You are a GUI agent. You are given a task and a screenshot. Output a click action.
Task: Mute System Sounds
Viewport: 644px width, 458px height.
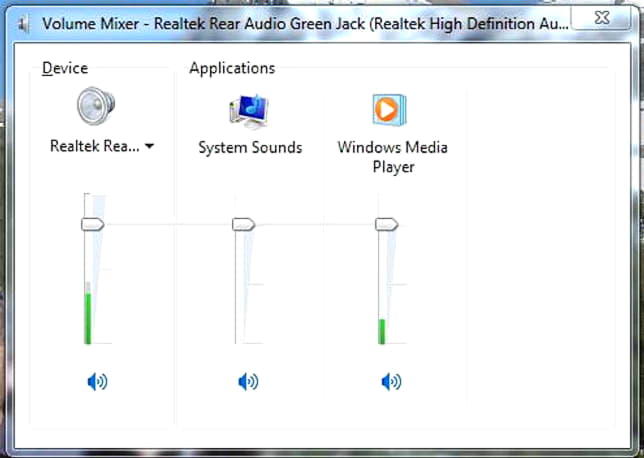[x=248, y=382]
